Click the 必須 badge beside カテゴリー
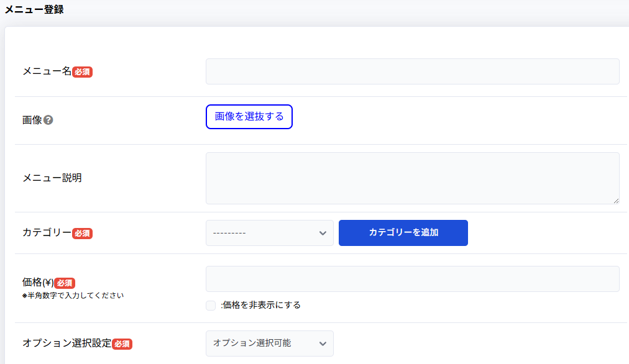The width and height of the screenshot is (629, 364). [x=82, y=234]
